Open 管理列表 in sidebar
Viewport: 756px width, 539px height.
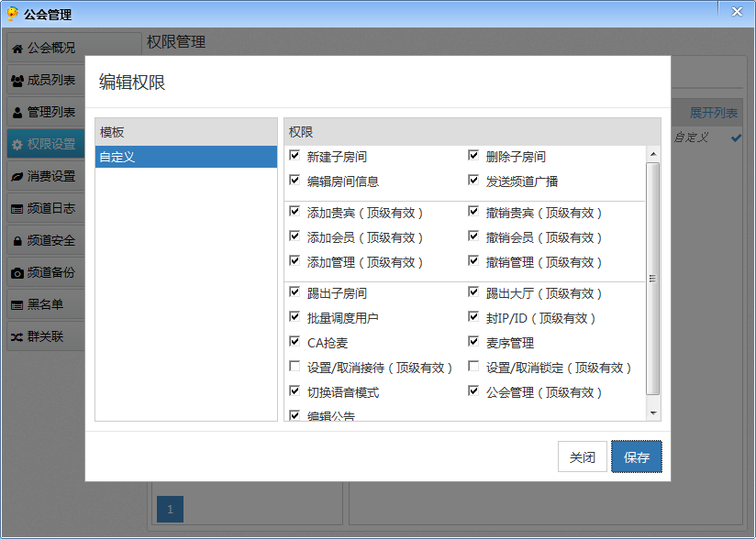coord(46,112)
